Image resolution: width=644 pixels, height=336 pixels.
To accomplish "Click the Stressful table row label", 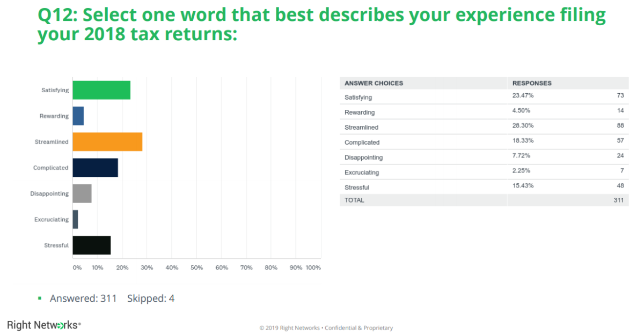I will point(356,188).
